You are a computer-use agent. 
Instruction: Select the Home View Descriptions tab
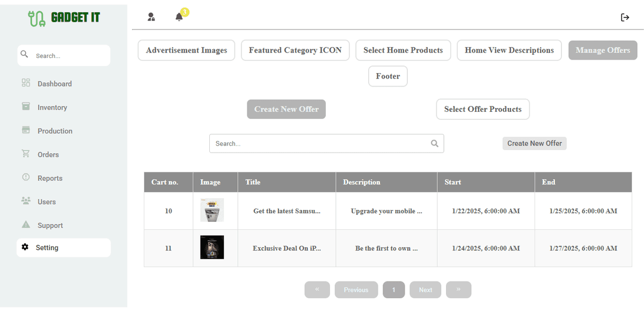tap(509, 50)
